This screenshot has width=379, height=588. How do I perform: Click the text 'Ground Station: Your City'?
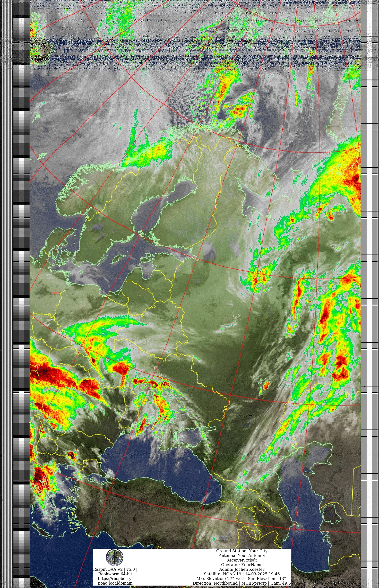242,551
